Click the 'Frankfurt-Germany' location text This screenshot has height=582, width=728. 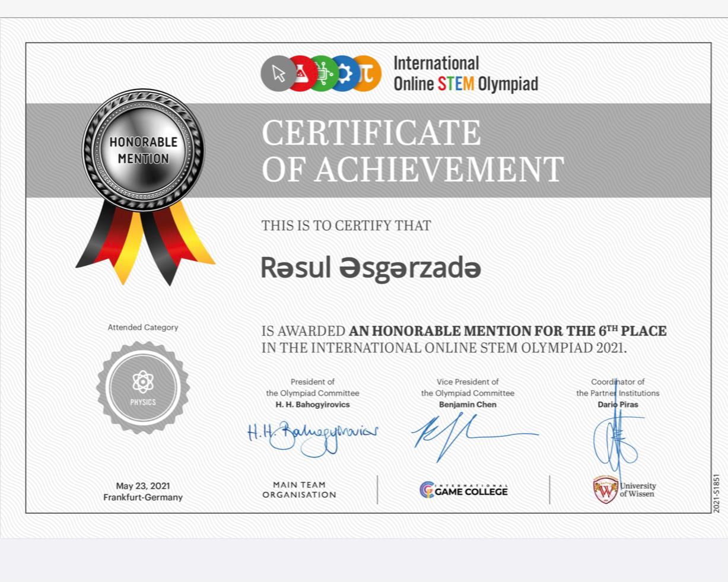(143, 497)
